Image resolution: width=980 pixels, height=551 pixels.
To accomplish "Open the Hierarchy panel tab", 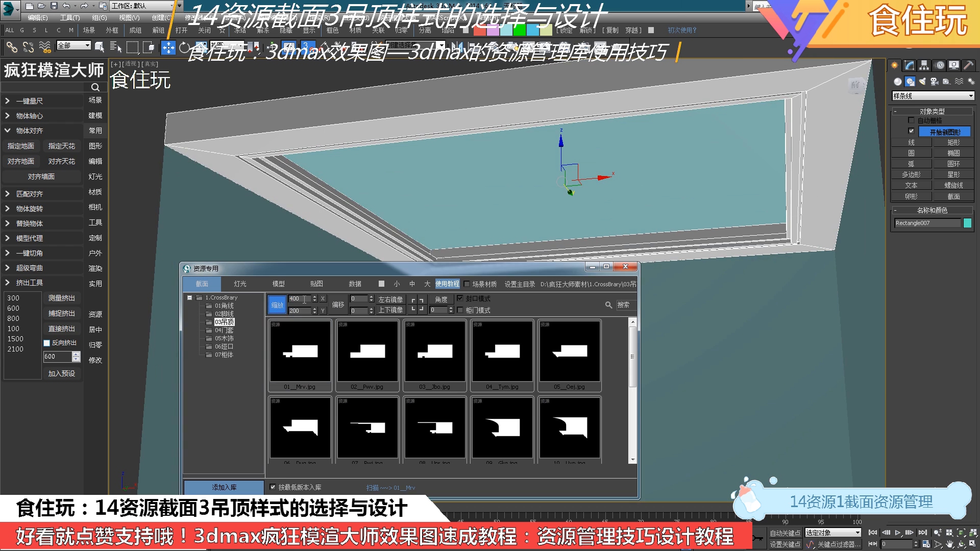I will point(924,65).
